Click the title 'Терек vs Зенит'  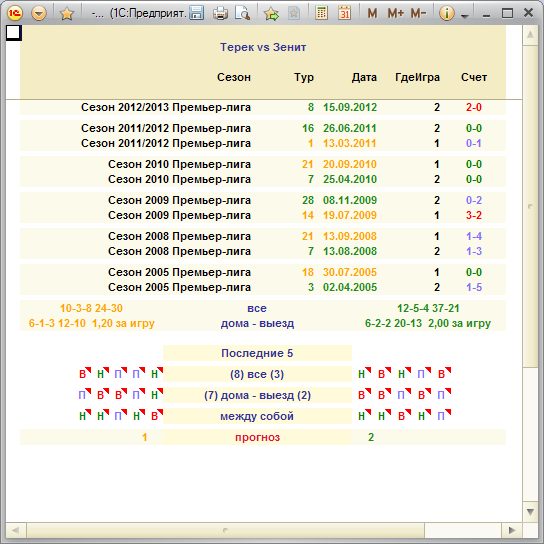263,47
